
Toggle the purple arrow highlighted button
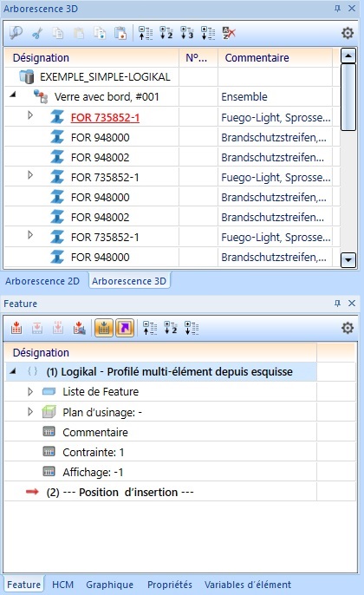(x=125, y=328)
